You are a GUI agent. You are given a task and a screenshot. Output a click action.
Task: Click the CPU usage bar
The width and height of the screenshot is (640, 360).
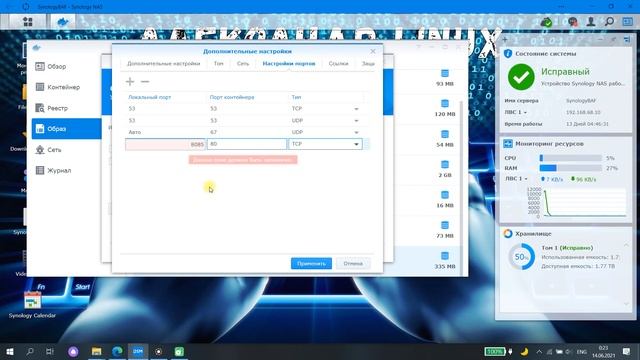(x=571, y=158)
